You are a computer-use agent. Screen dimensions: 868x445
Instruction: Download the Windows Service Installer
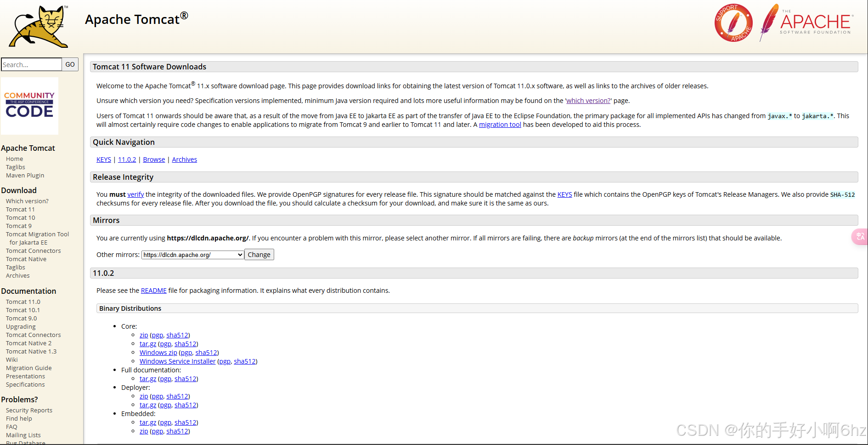[177, 361]
